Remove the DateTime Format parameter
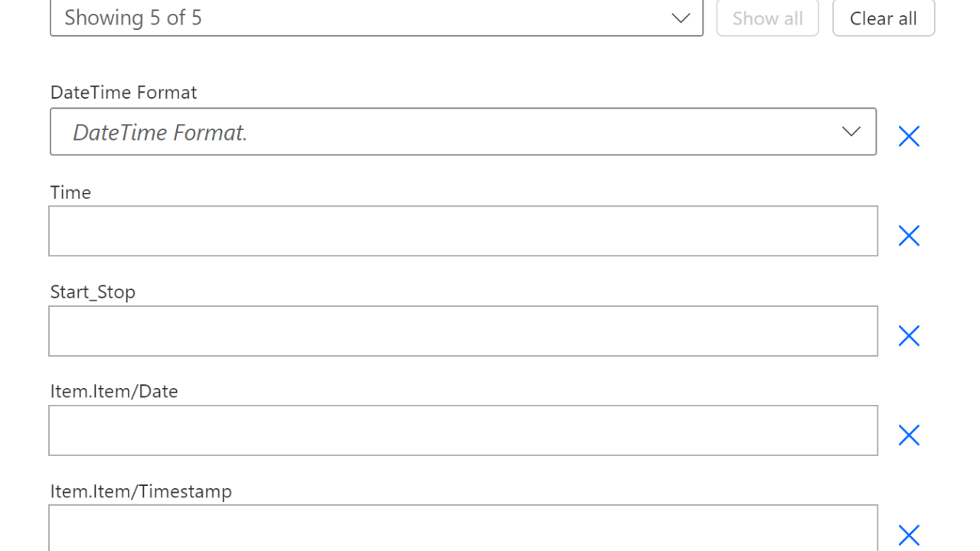The width and height of the screenshot is (980, 551). click(909, 136)
